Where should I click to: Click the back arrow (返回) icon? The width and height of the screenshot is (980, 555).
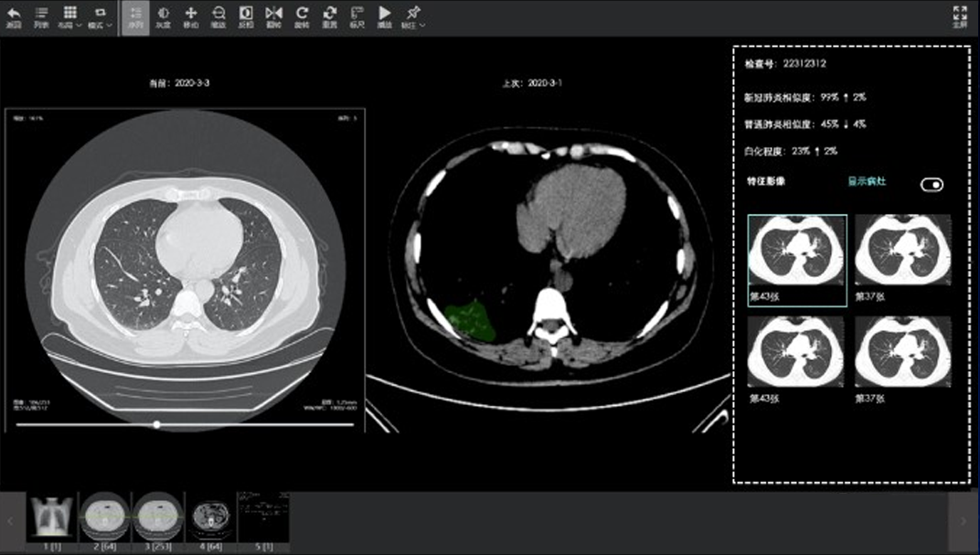tap(14, 16)
